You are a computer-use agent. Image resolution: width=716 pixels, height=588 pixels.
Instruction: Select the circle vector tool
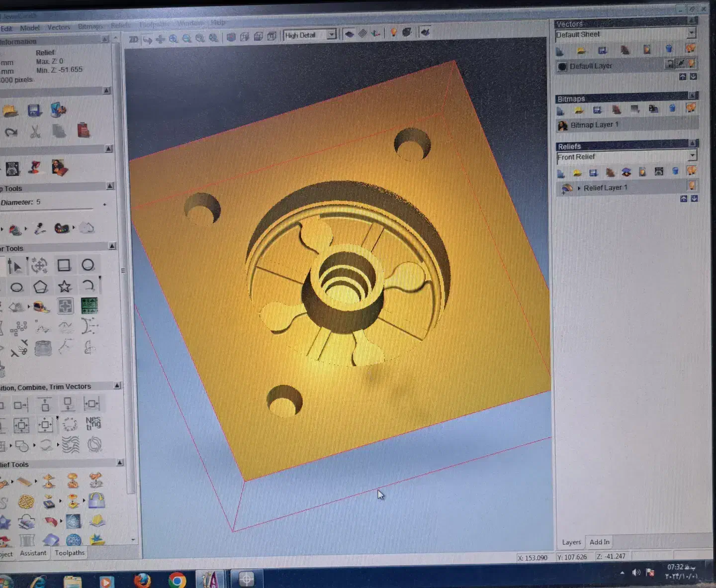[88, 265]
